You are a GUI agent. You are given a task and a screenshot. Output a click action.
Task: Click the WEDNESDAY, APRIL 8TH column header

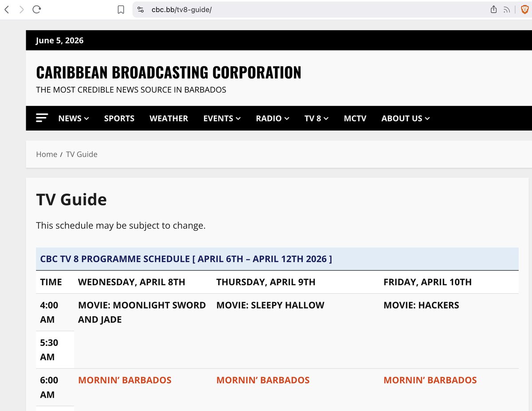pyautogui.click(x=132, y=282)
